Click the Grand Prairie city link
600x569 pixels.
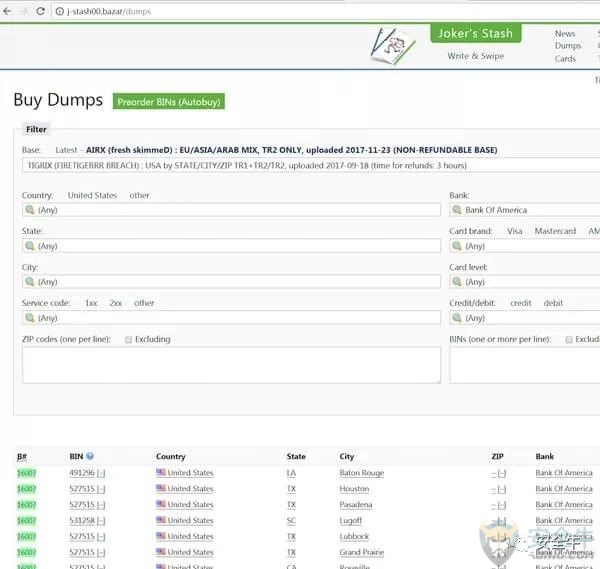[x=362, y=553]
